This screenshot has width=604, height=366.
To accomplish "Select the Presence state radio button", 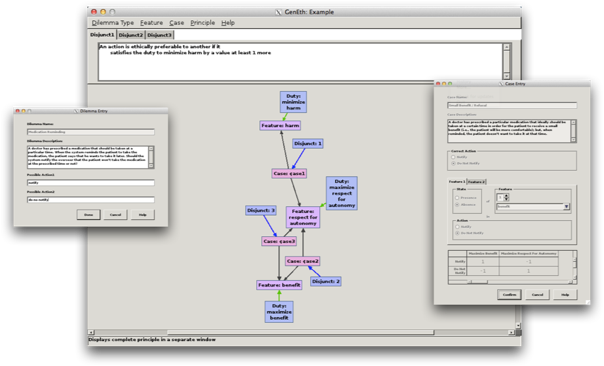I will click(x=457, y=198).
